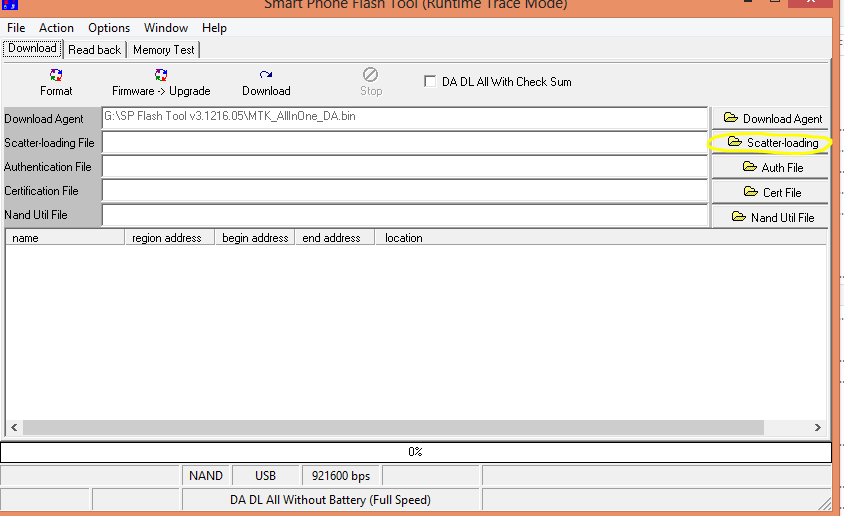Click the 0% progress bar

416,452
